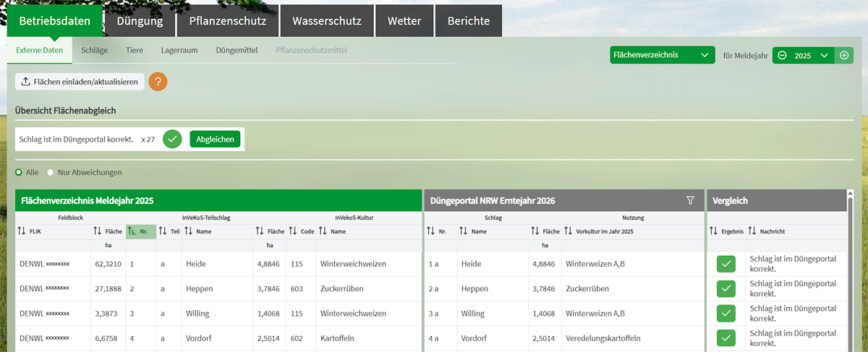Sort by InVekoS-Kultur Name column
Image resolution: width=868 pixels, height=352 pixels.
pyautogui.click(x=323, y=231)
